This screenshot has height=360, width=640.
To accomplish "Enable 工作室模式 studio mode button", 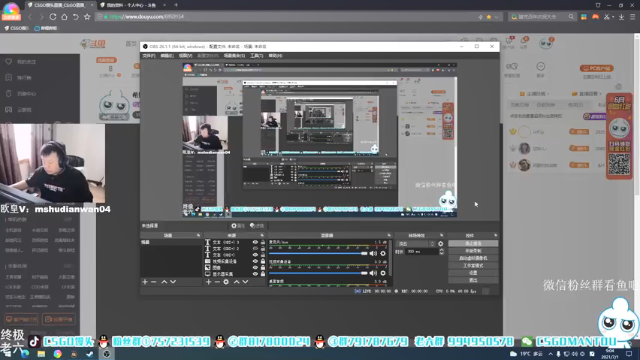I will pyautogui.click(x=473, y=266).
